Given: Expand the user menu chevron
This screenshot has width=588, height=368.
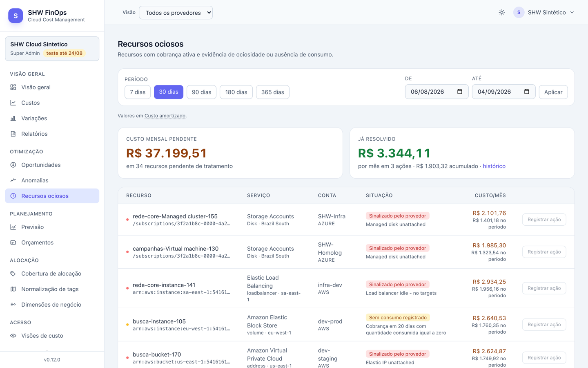Looking at the screenshot, I should coord(572,13).
